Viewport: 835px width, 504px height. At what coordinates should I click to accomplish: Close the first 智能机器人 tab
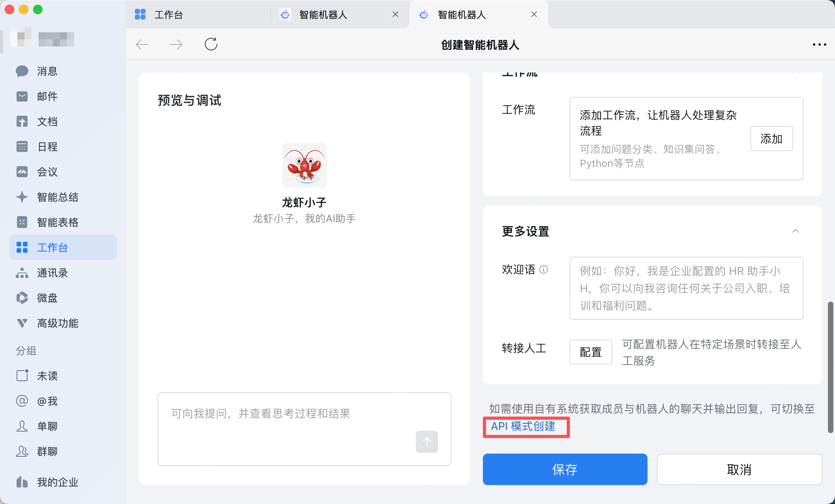[395, 15]
